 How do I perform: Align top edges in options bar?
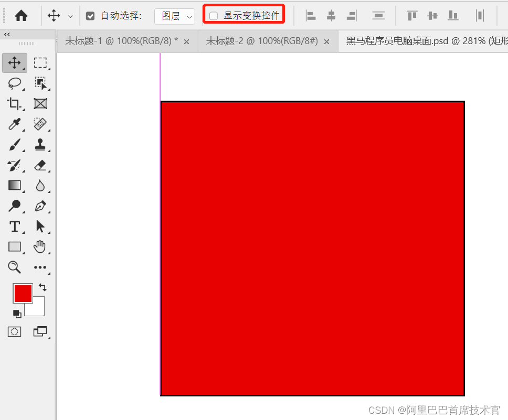tap(412, 16)
